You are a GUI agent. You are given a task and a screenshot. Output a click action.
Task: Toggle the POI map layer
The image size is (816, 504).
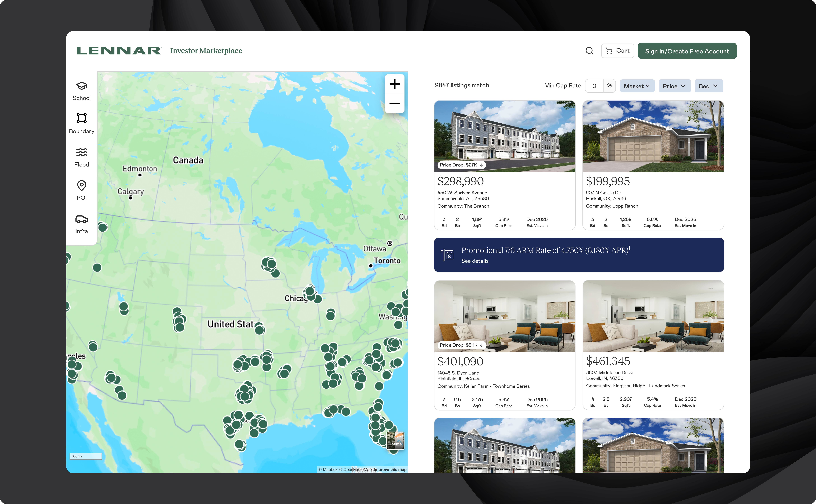point(81,190)
